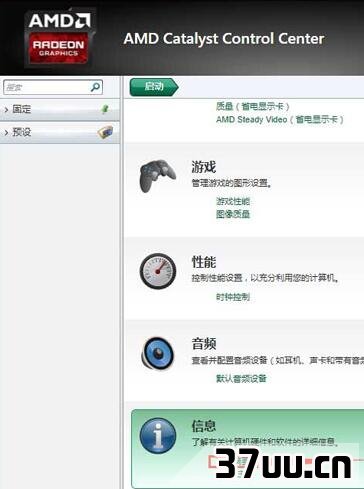Click the presets icon beside 预设
Image resolution: width=364 pixels, height=489 pixels.
coord(105,132)
